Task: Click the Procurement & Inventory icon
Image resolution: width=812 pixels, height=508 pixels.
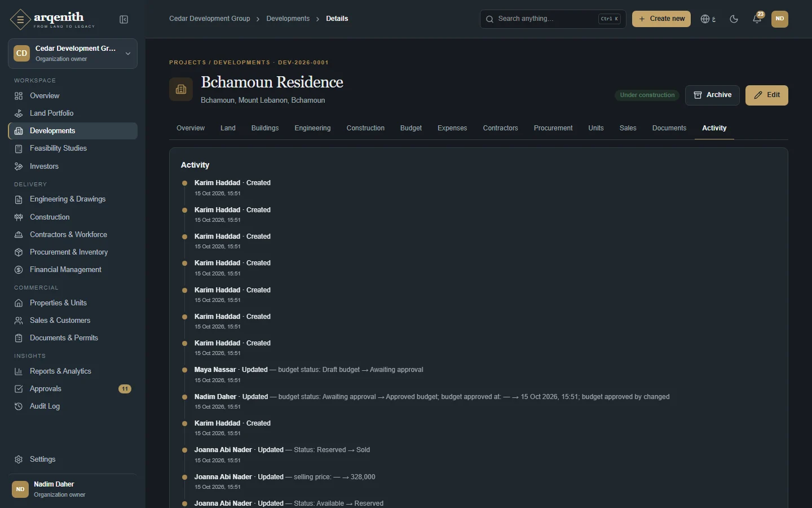Action: pyautogui.click(x=19, y=252)
